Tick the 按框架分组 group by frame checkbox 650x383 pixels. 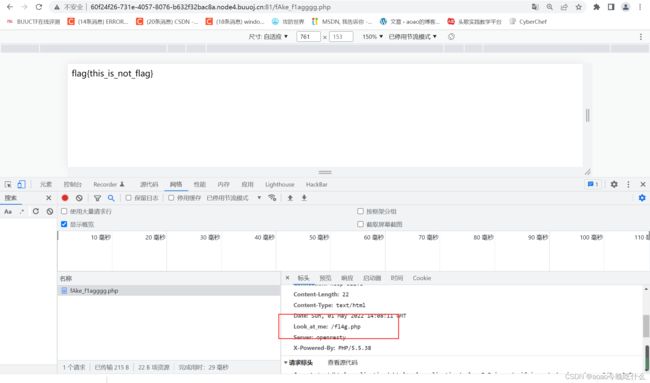(360, 211)
